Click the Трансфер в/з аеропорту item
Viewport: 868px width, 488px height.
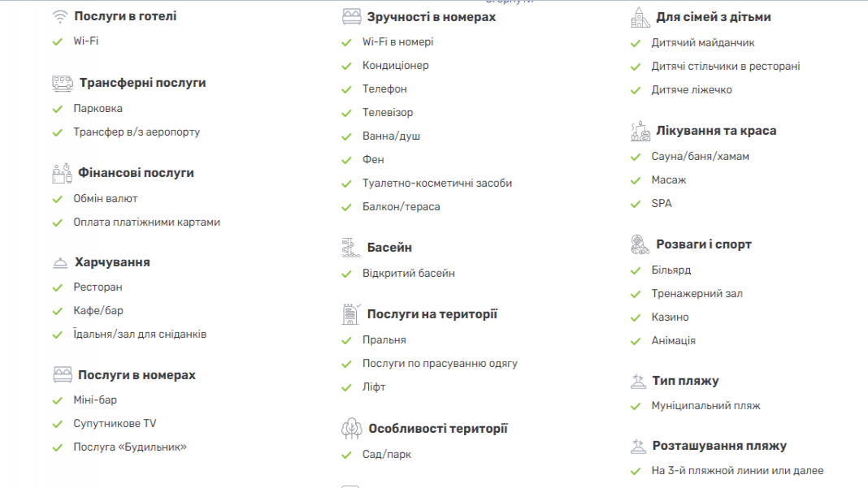(137, 132)
